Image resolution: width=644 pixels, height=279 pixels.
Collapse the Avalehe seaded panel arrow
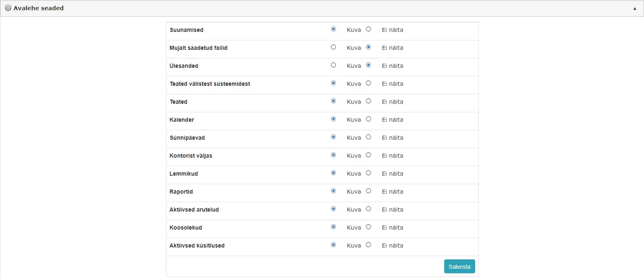[635, 9]
